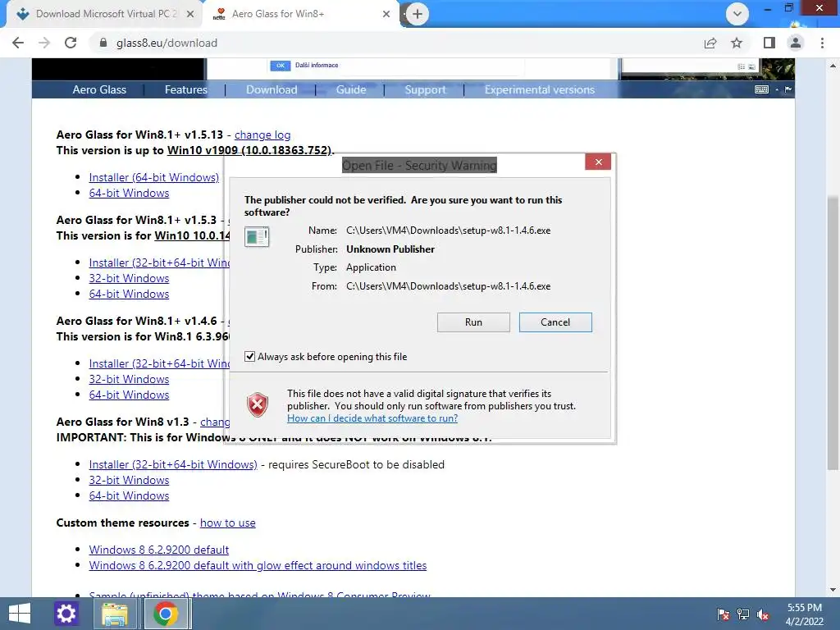Viewport: 840px width, 630px height.
Task: Click Cancel in the Security Warning dialog
Action: tap(555, 322)
